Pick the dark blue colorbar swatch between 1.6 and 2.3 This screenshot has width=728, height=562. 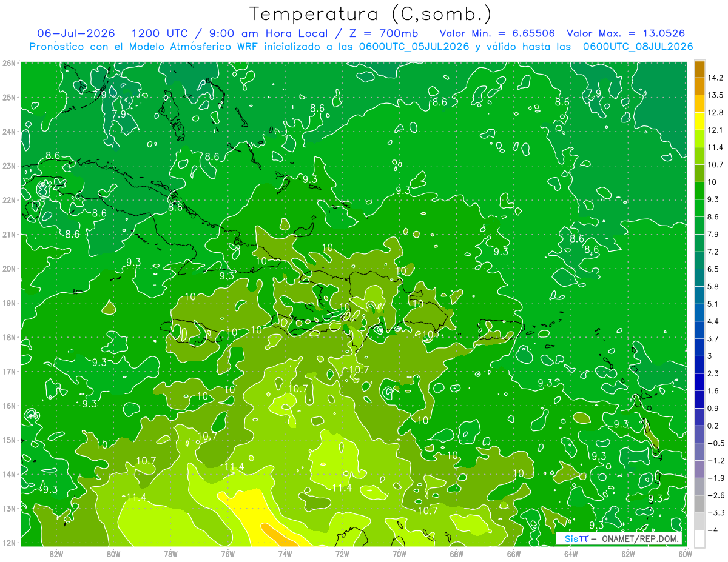click(699, 382)
